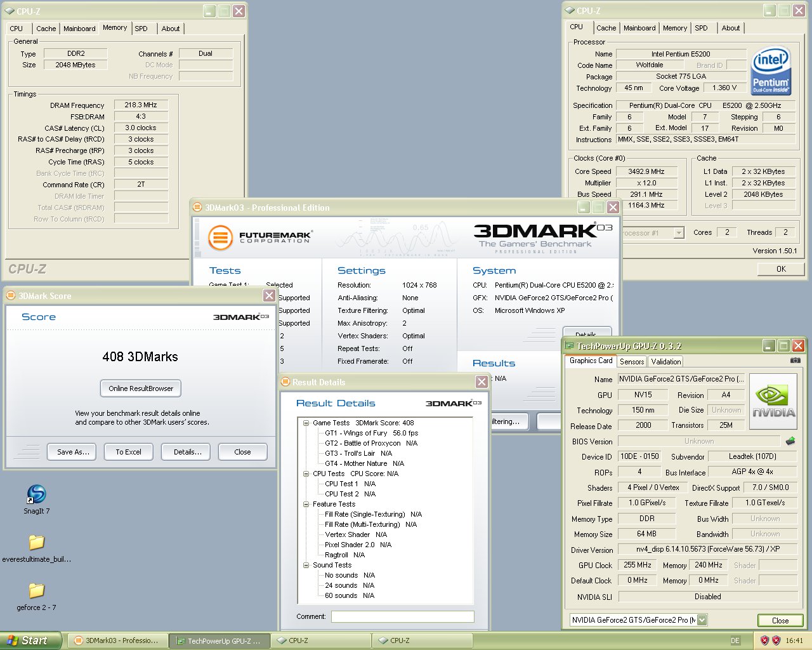Click DRAM Frequency value 218.3 MHz
The width and height of the screenshot is (812, 650).
141,105
